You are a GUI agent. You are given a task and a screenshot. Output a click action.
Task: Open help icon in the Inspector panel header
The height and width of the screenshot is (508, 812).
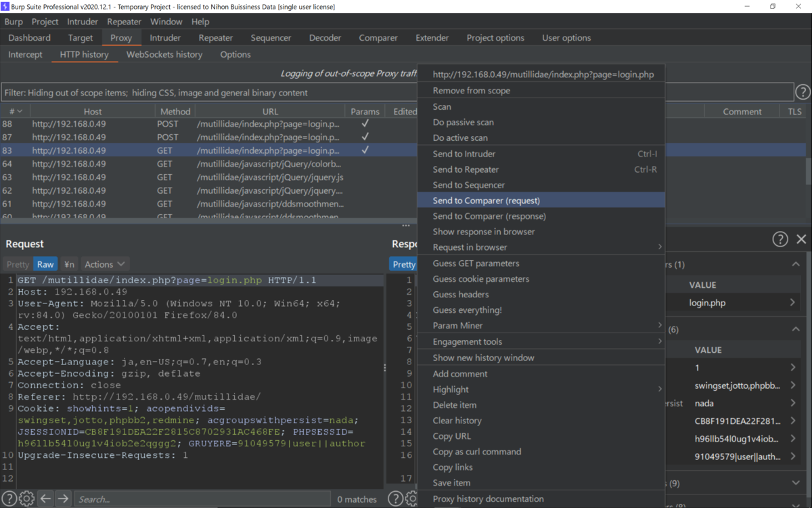tap(780, 238)
